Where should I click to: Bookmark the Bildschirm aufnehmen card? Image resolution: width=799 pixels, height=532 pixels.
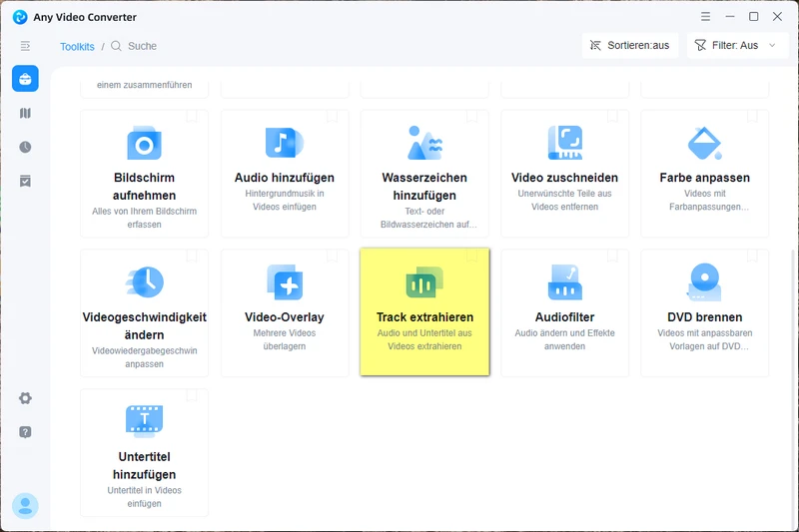(x=192, y=117)
